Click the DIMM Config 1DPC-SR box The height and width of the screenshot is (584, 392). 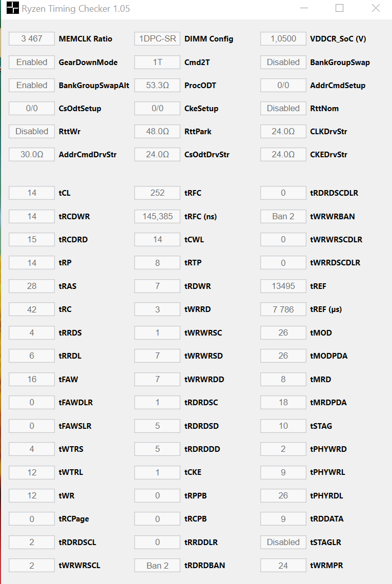click(157, 39)
